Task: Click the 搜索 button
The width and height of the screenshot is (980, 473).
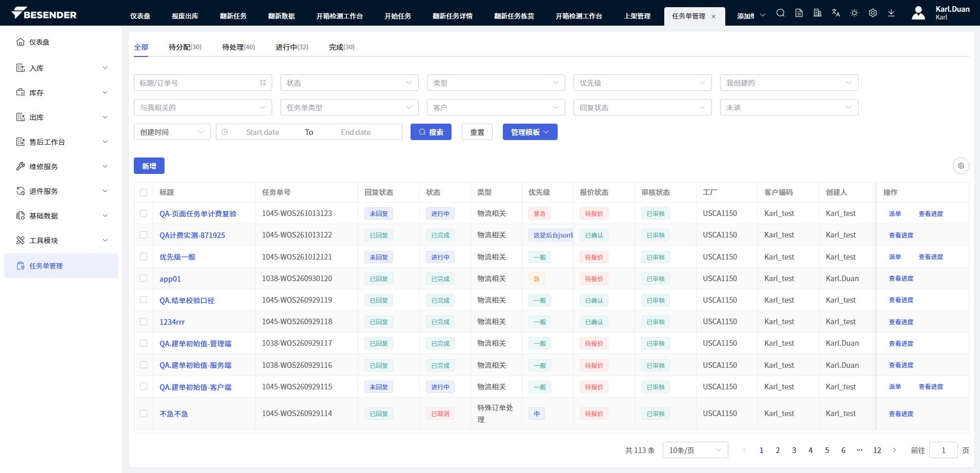Action: click(x=431, y=132)
